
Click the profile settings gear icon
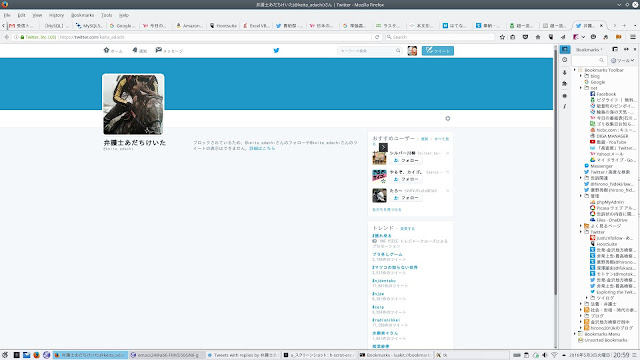[x=448, y=118]
